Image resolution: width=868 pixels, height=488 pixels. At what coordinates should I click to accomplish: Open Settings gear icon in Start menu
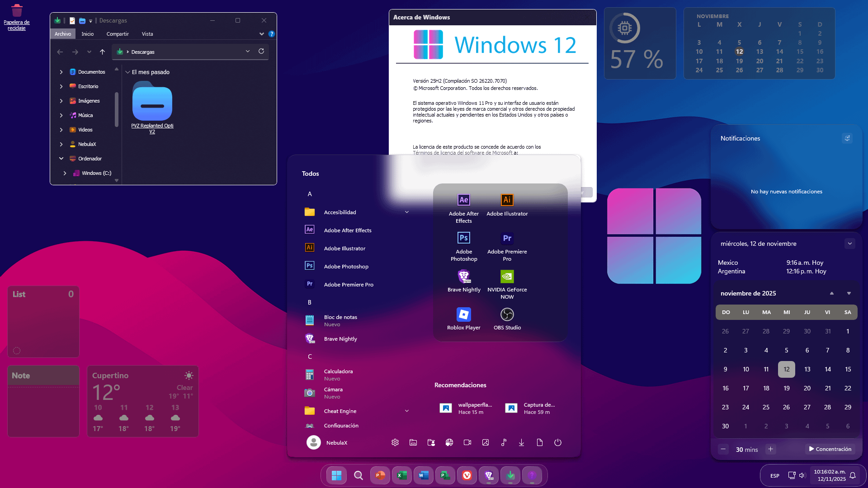(x=395, y=443)
